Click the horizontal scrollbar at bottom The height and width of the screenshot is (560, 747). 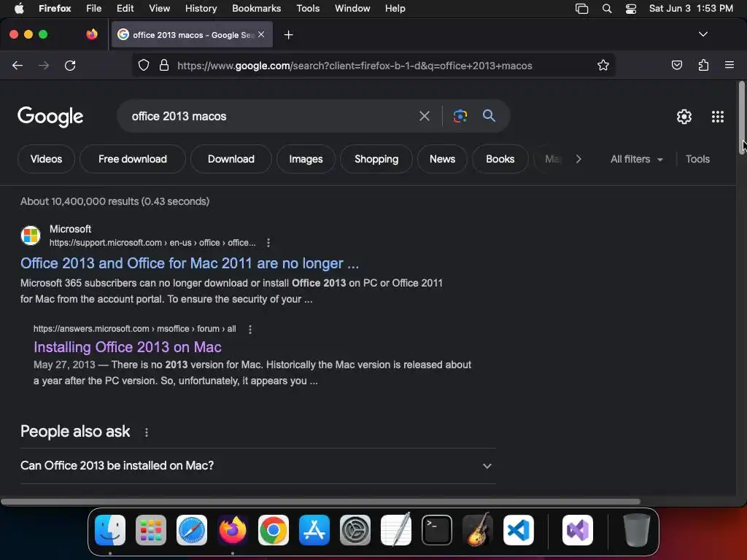click(320, 502)
